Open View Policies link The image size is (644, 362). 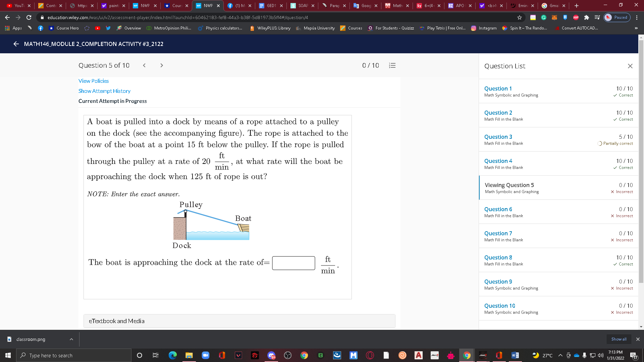tap(94, 81)
